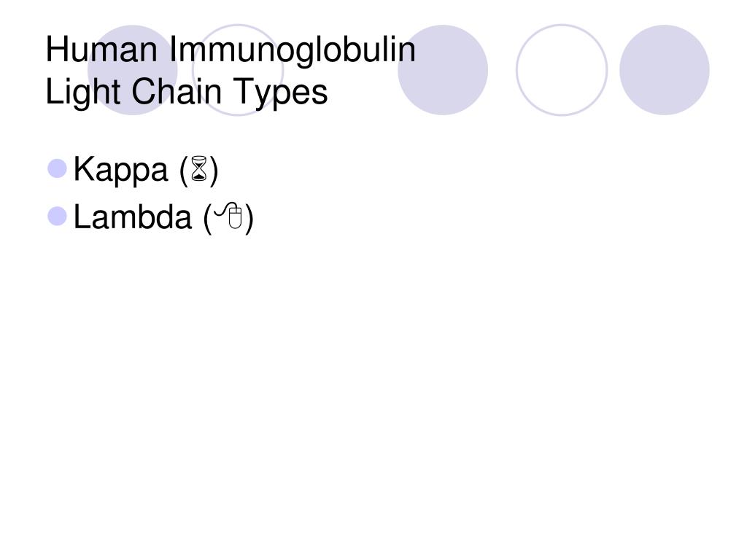Click the title word 'Human'

coord(101,50)
